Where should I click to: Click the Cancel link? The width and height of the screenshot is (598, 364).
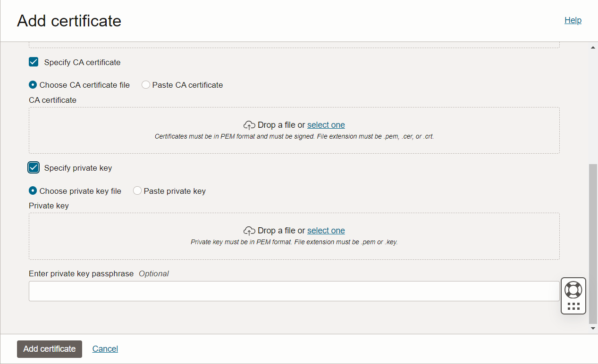click(x=105, y=349)
